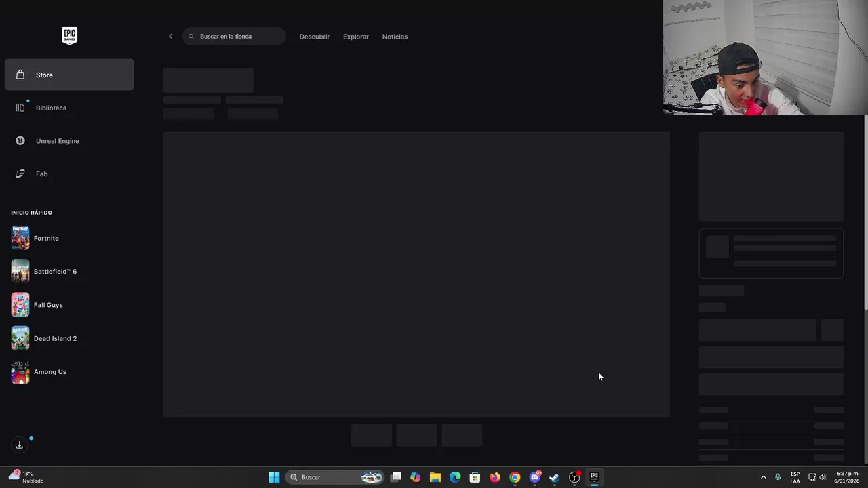Open Task View on the taskbar

(x=396, y=477)
